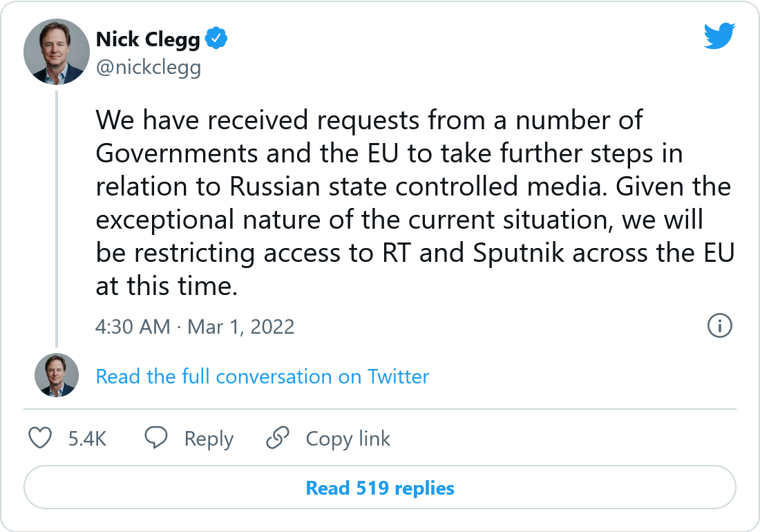This screenshot has height=532, width=760.
Task: Click the 5.4K likes count
Action: point(87,439)
